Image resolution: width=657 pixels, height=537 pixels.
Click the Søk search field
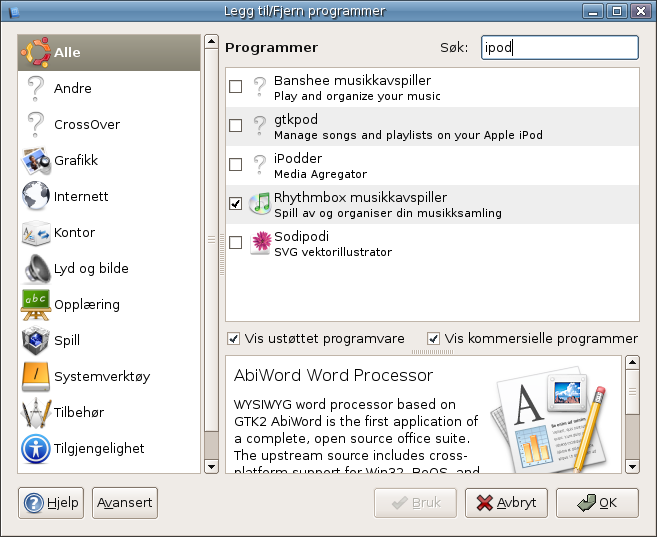click(560, 47)
